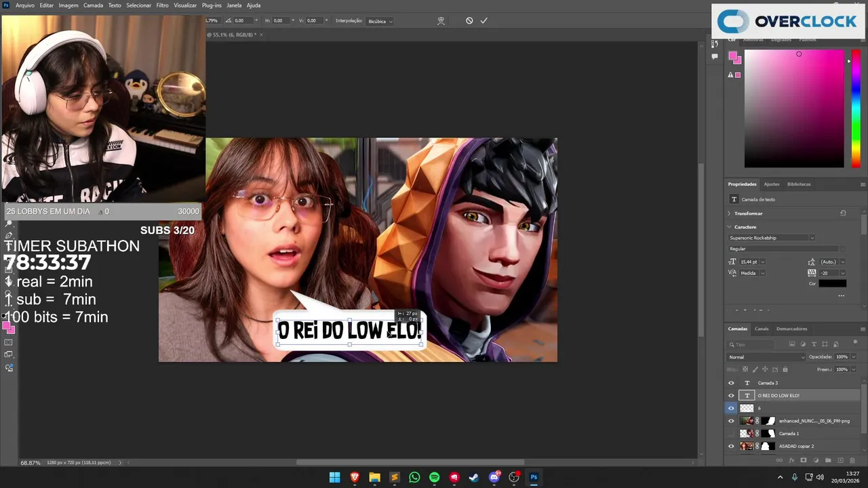Open the font size 15,44 pt dropdown
Viewport: 868px width, 488px height.
point(763,262)
